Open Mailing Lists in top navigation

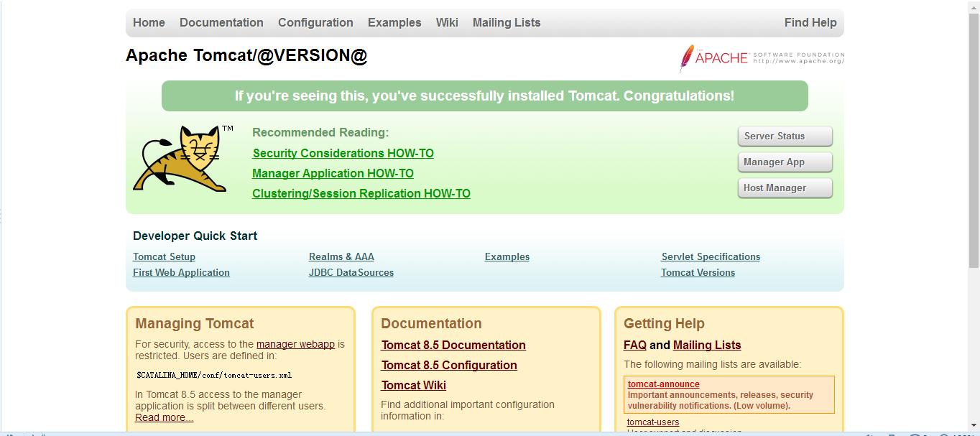tap(507, 22)
